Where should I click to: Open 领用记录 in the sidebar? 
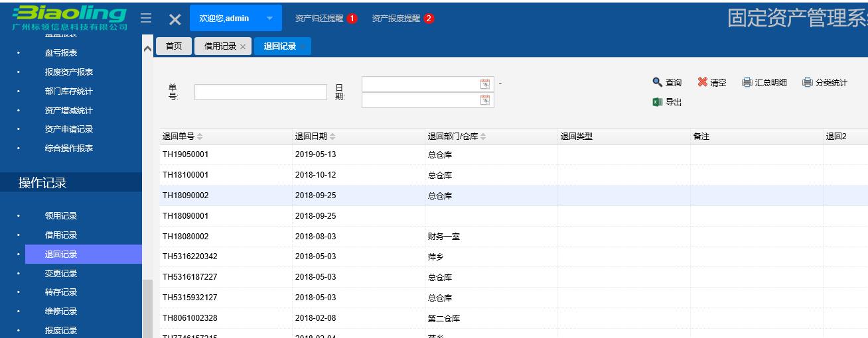tap(61, 216)
